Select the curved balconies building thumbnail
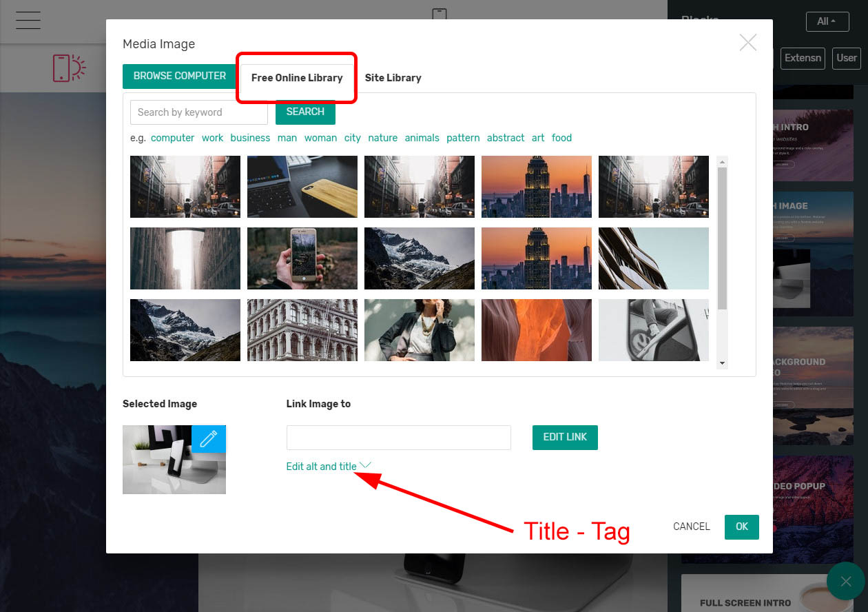 (x=654, y=258)
